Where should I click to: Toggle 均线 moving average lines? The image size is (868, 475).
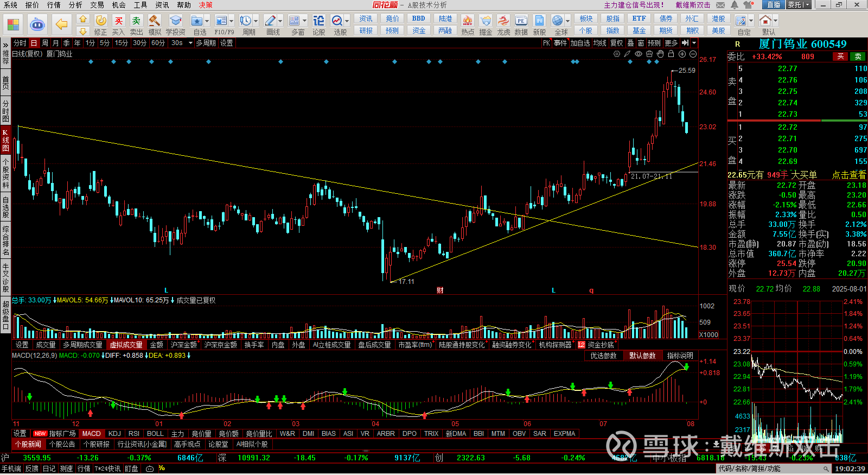pyautogui.click(x=599, y=43)
